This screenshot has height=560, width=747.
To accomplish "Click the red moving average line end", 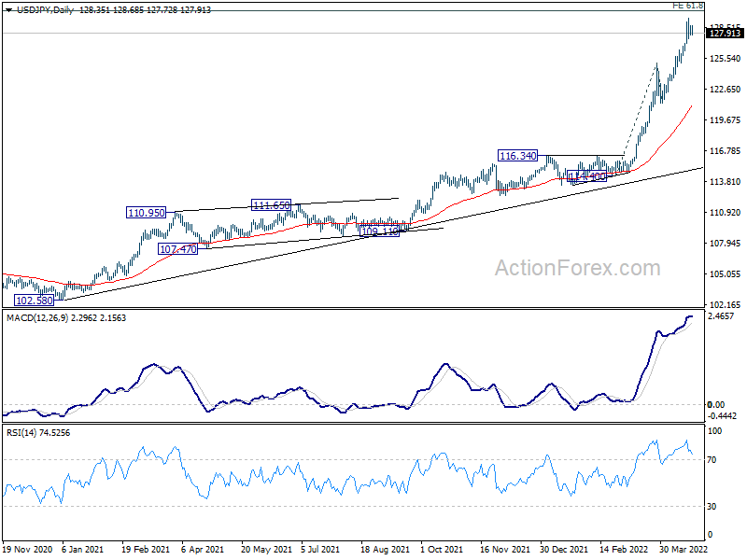I will [691, 106].
